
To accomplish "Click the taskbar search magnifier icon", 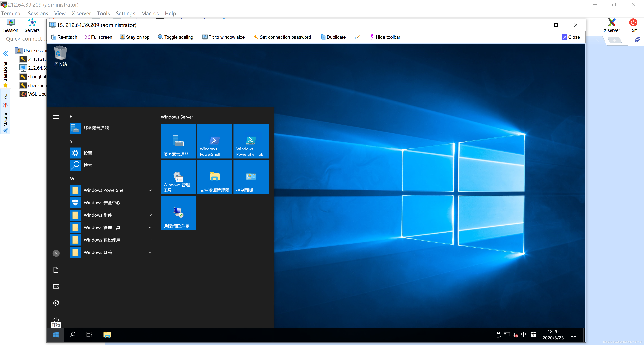I will [x=72, y=335].
